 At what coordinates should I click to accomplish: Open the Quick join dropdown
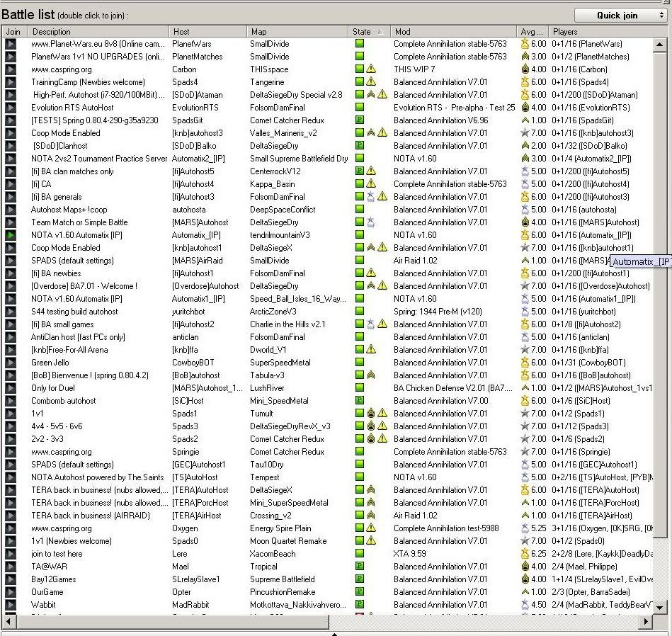(622, 16)
